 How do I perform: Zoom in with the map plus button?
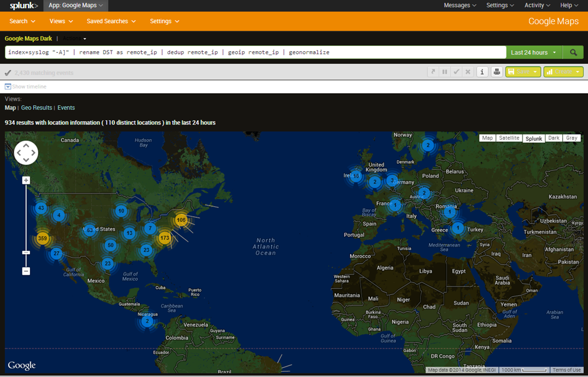coord(26,180)
